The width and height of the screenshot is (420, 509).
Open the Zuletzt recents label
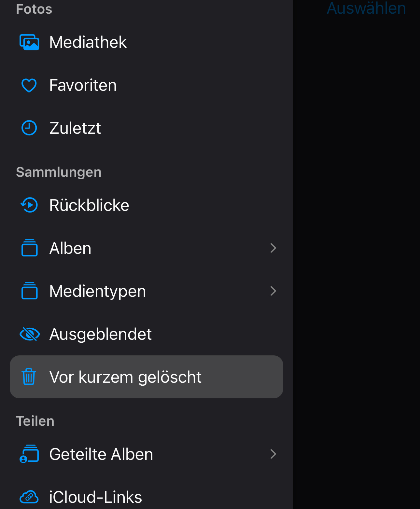tap(75, 128)
